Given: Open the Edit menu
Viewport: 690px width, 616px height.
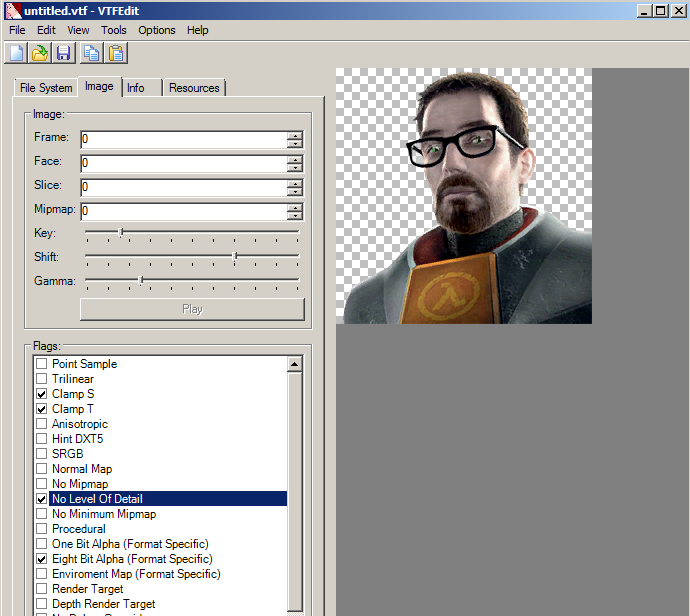Looking at the screenshot, I should click(46, 30).
